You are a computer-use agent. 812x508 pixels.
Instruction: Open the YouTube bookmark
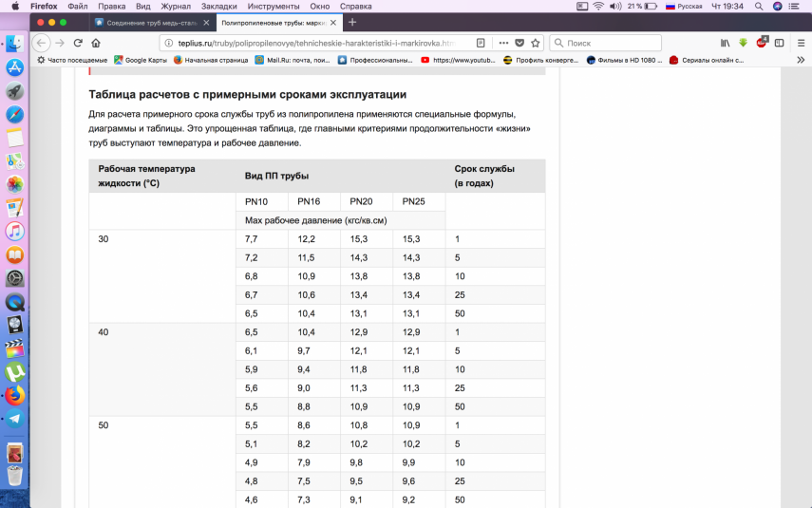(458, 60)
